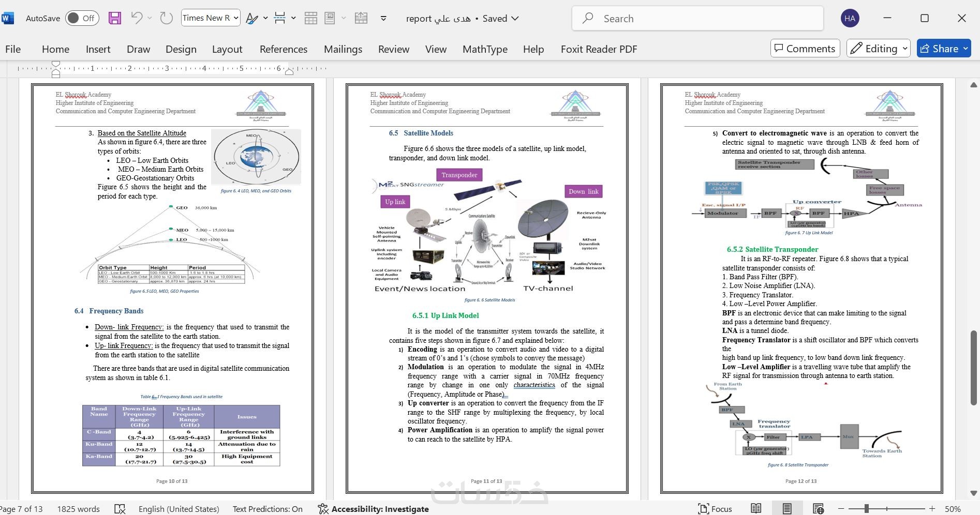Switch to the Draw tab
980x515 pixels.
click(138, 49)
